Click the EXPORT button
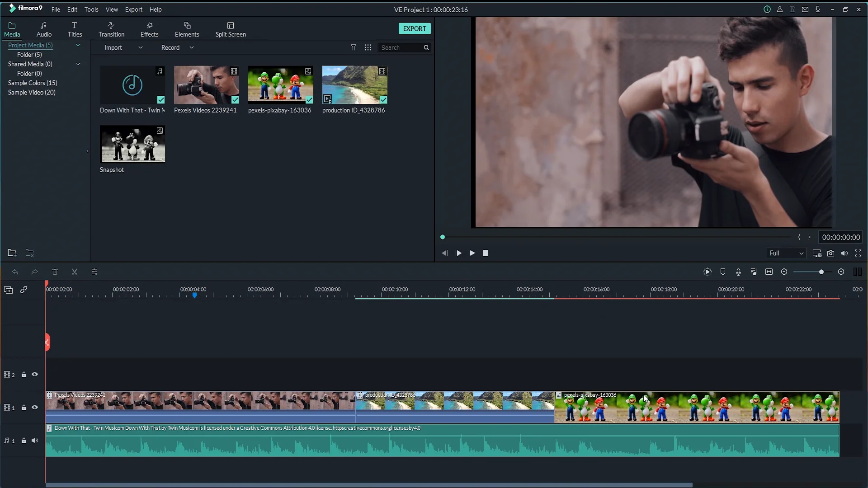Viewport: 868px width, 488px height. pos(414,28)
